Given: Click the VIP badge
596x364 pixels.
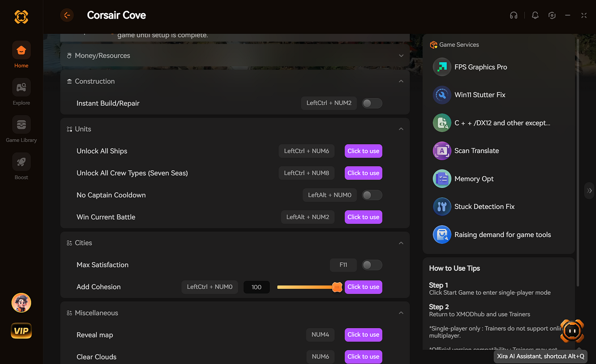Looking at the screenshot, I should (x=21, y=331).
